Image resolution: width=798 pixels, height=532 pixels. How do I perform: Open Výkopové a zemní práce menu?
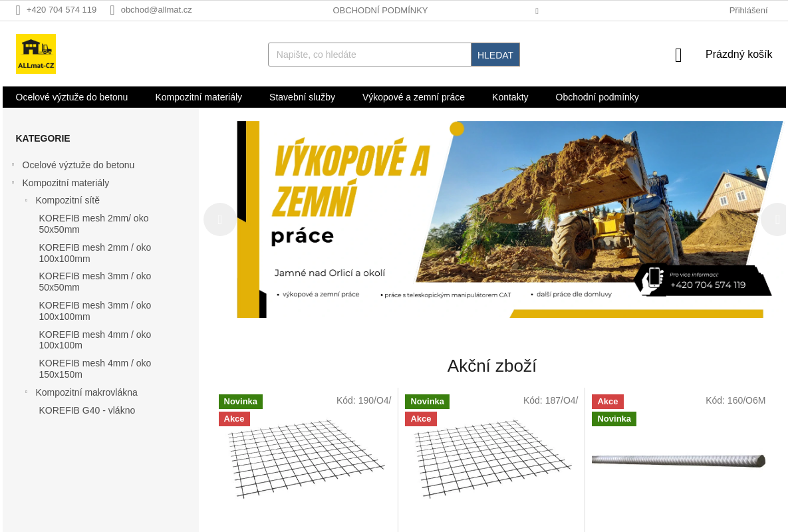[413, 97]
